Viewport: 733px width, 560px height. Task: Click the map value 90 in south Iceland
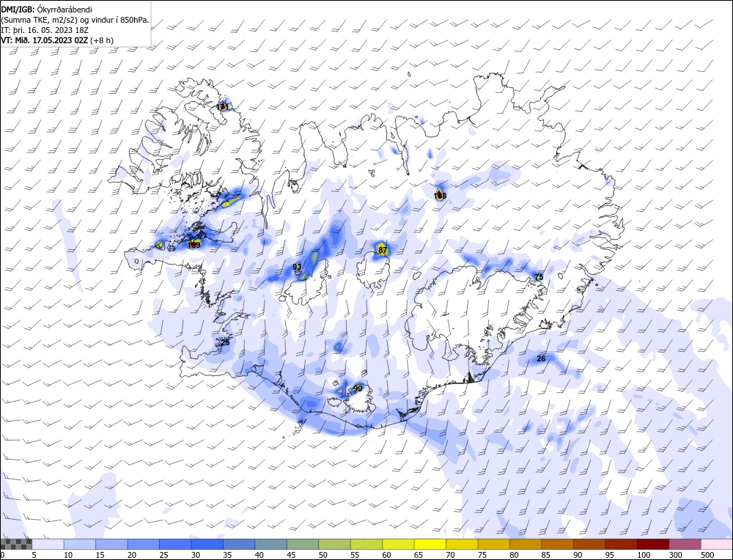tap(358, 388)
